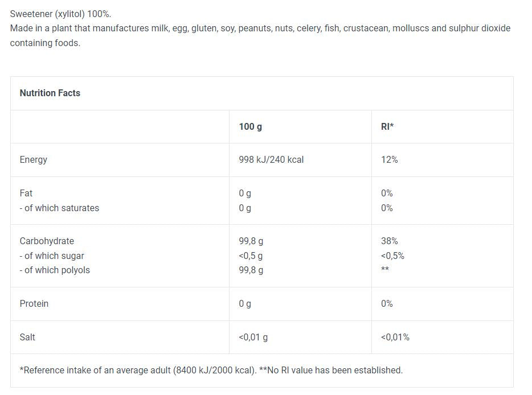Screen dimensions: 532x395
Task: Click the 38% carbohydrate reference intake
Action: point(390,241)
